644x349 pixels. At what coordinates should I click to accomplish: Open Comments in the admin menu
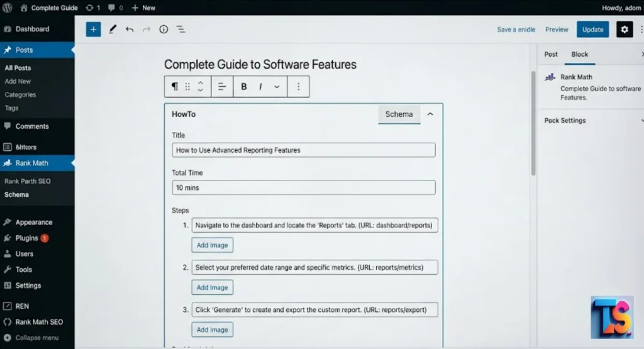tap(37, 126)
